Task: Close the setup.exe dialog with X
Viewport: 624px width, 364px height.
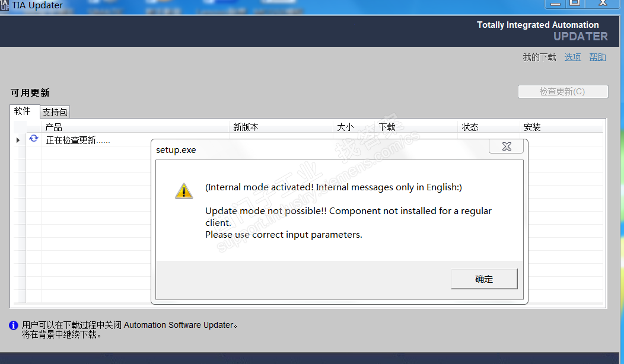Action: (507, 146)
